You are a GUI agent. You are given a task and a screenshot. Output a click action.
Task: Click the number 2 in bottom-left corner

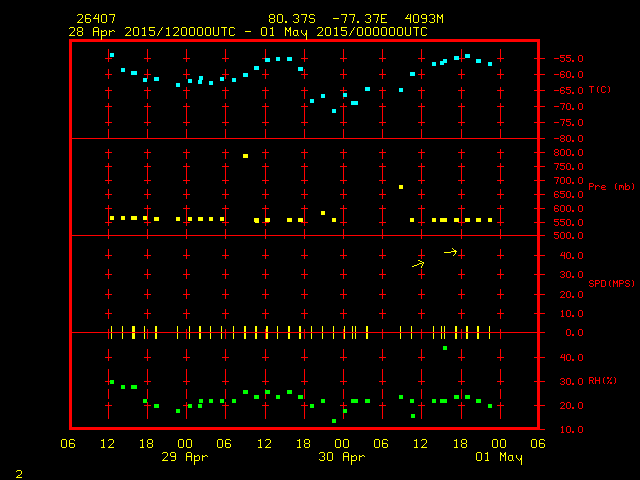click(x=18, y=471)
